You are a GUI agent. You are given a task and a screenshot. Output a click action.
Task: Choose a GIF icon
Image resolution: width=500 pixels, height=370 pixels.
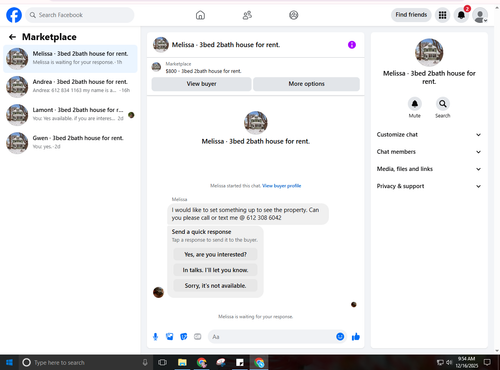coord(198,337)
